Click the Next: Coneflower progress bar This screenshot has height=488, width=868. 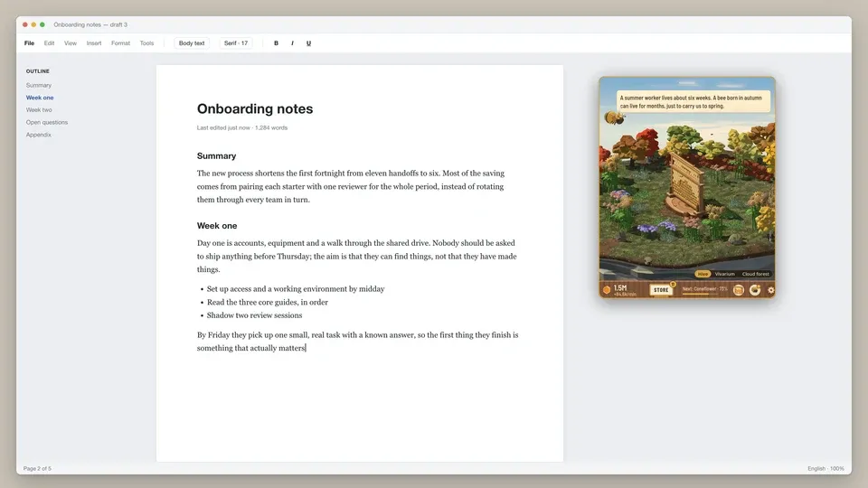click(704, 290)
